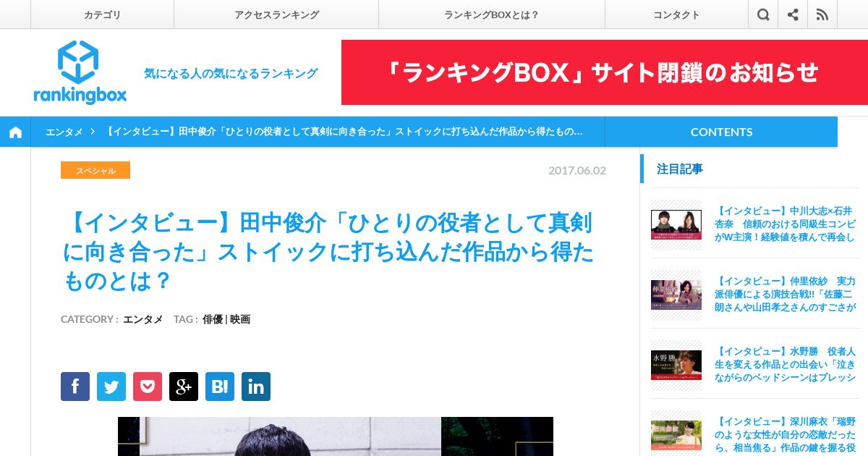This screenshot has width=868, height=456.
Task: Select the CONTENTS tab
Action: (x=721, y=132)
